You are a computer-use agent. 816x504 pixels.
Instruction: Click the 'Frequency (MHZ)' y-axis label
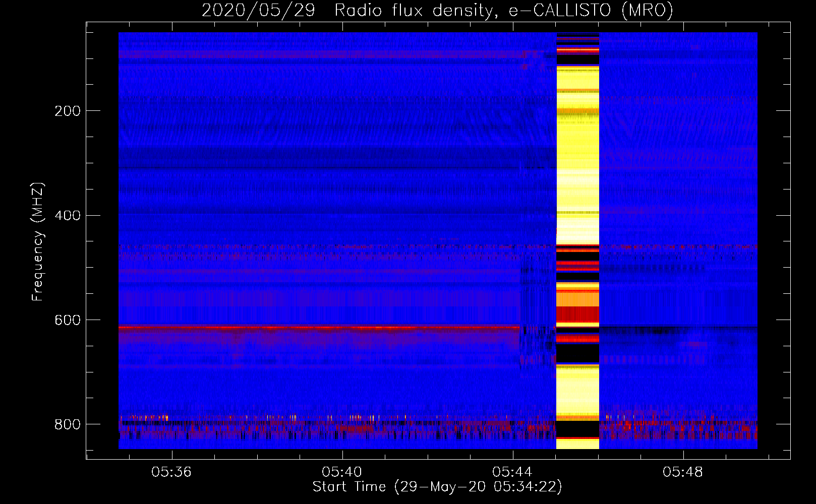click(38, 242)
